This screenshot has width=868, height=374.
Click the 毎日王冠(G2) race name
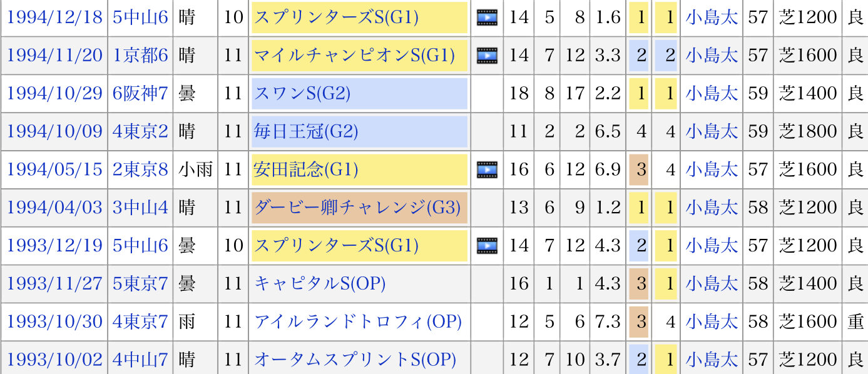[306, 131]
